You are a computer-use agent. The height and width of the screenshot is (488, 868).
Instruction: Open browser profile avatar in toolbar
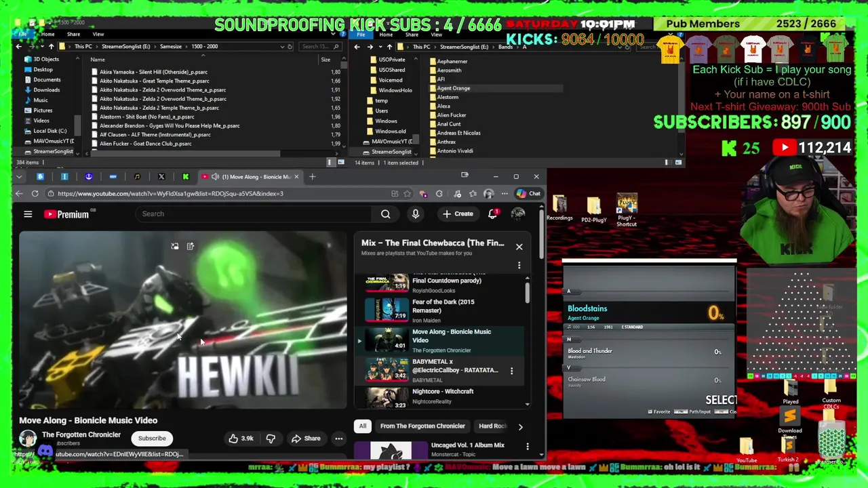pyautogui.click(x=488, y=194)
